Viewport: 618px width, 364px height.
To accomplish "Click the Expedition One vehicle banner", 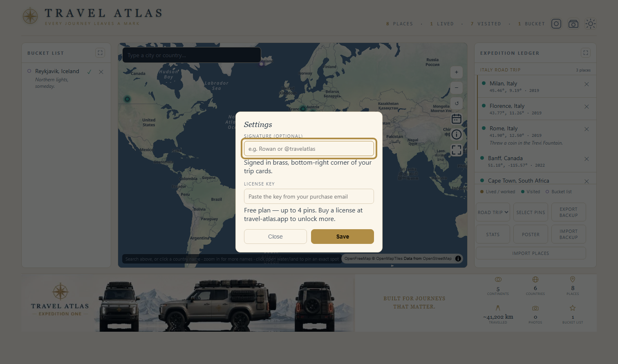I will (x=188, y=303).
